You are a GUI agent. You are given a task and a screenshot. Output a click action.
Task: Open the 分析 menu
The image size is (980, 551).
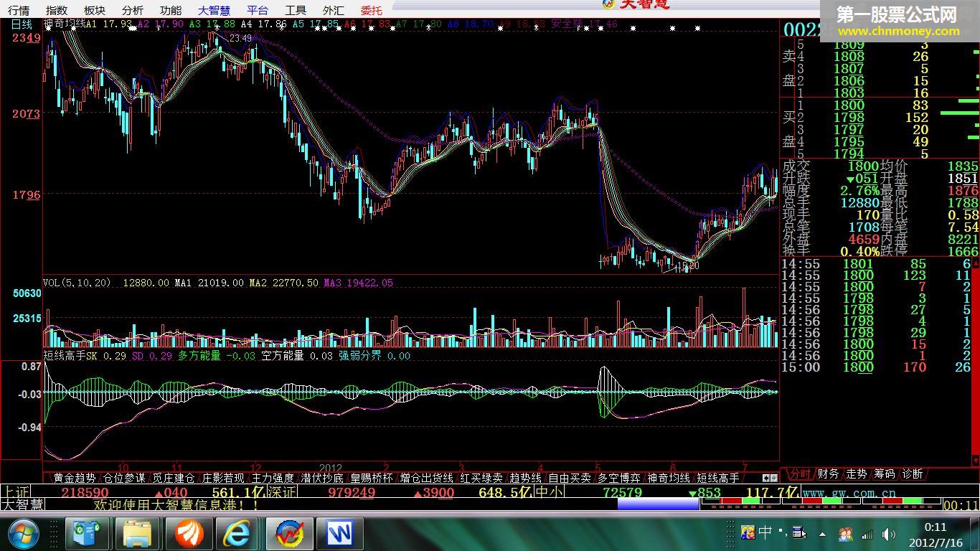132,10
